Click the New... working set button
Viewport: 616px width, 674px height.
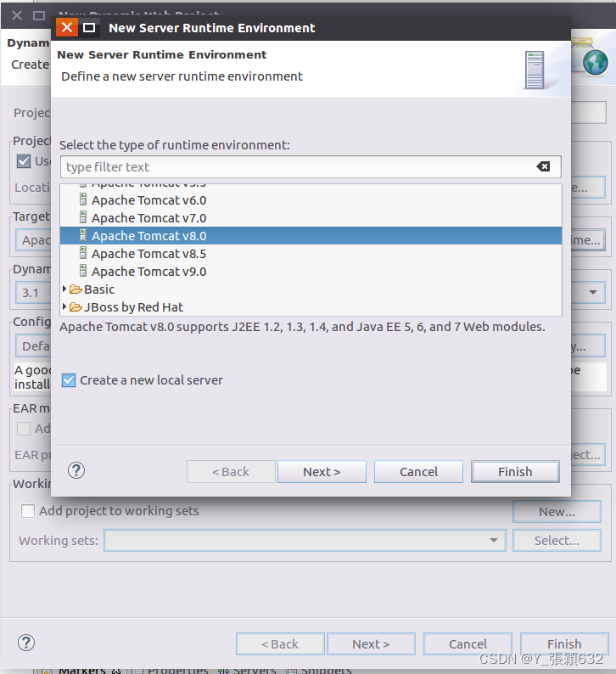[x=557, y=512]
